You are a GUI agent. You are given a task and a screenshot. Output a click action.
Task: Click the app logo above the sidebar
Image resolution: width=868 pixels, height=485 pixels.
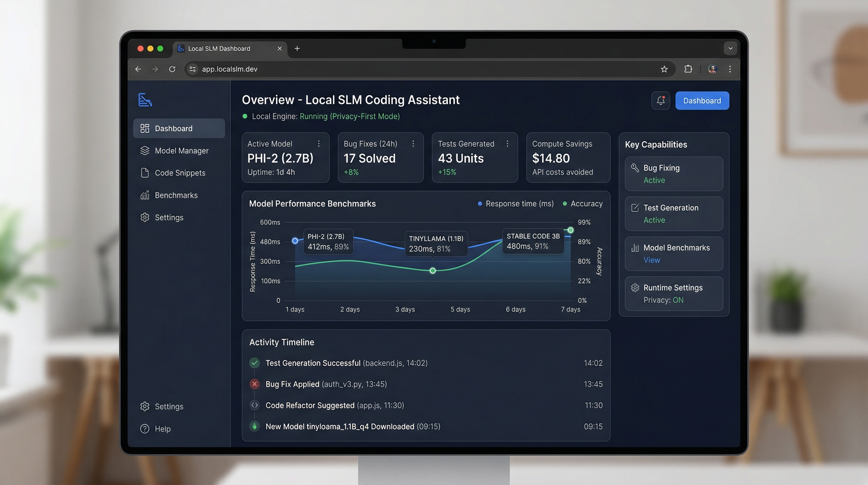click(145, 99)
